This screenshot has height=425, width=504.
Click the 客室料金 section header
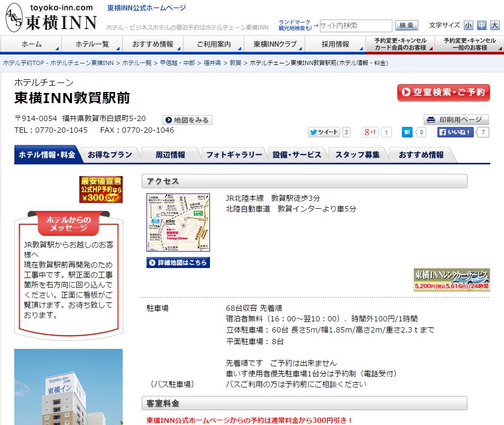click(x=305, y=403)
